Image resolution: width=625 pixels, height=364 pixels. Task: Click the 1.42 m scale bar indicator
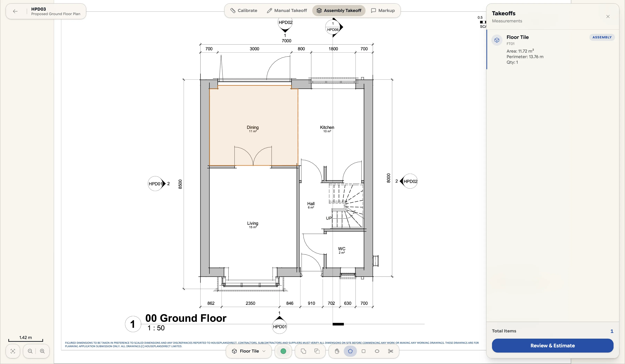coord(26,339)
